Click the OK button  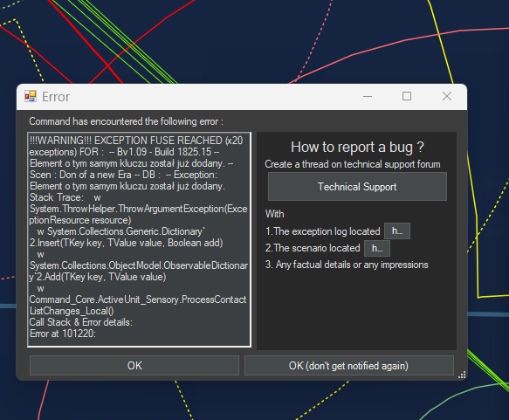pos(134,366)
